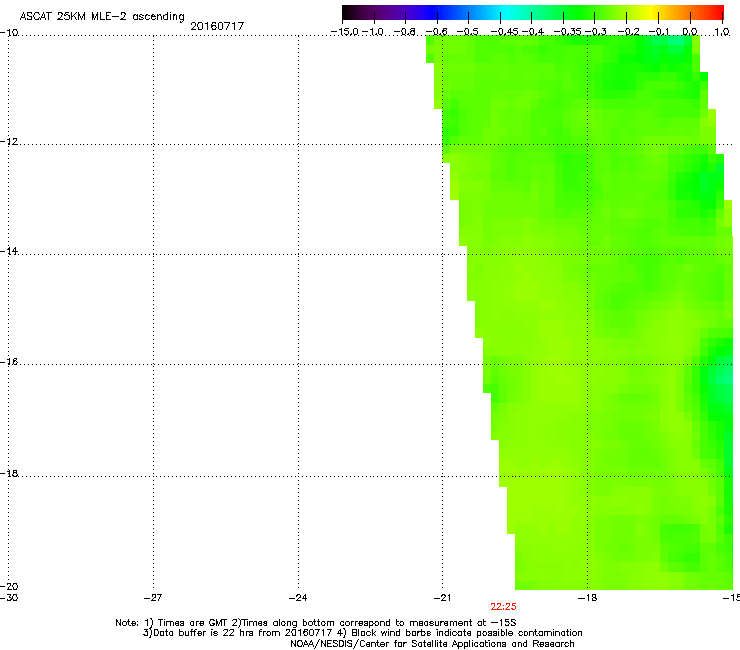The height and width of the screenshot is (650, 740).
Task: Click the 1.0 colorbar label
Action: tap(722, 32)
